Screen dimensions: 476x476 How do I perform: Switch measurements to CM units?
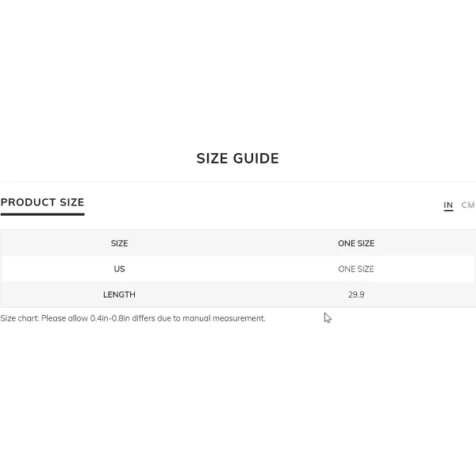[468, 205]
